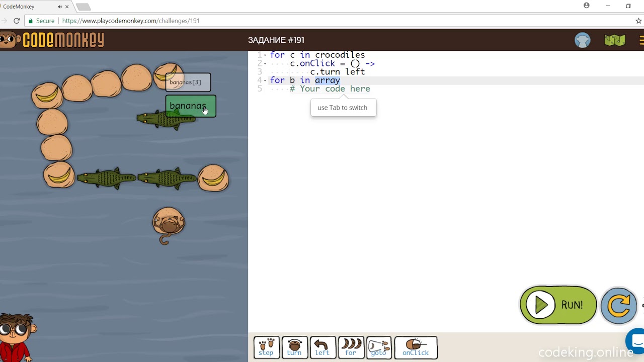Click the monkey guide character with glasses
The width and height of the screenshot is (644, 362).
point(18,337)
